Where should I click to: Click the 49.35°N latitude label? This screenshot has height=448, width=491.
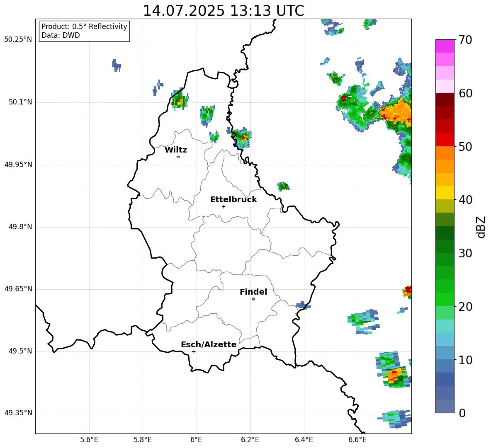(x=18, y=413)
